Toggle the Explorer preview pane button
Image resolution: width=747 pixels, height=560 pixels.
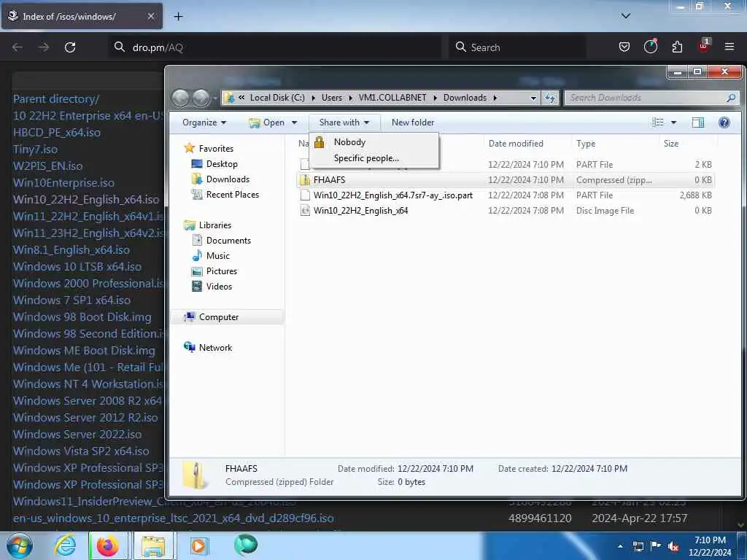click(x=698, y=122)
